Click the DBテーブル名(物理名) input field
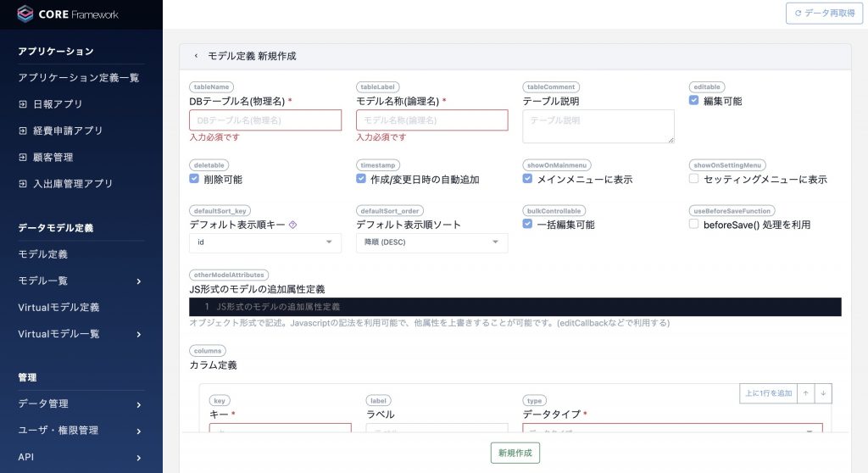 (x=265, y=120)
